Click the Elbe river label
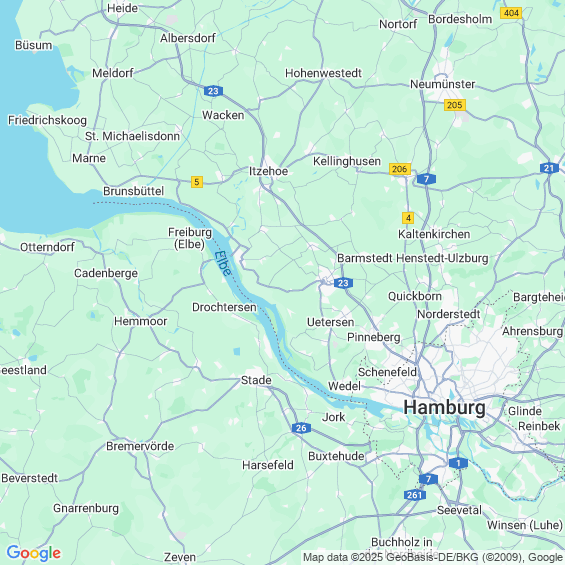Screen dimensions: 565x565 click(223, 263)
